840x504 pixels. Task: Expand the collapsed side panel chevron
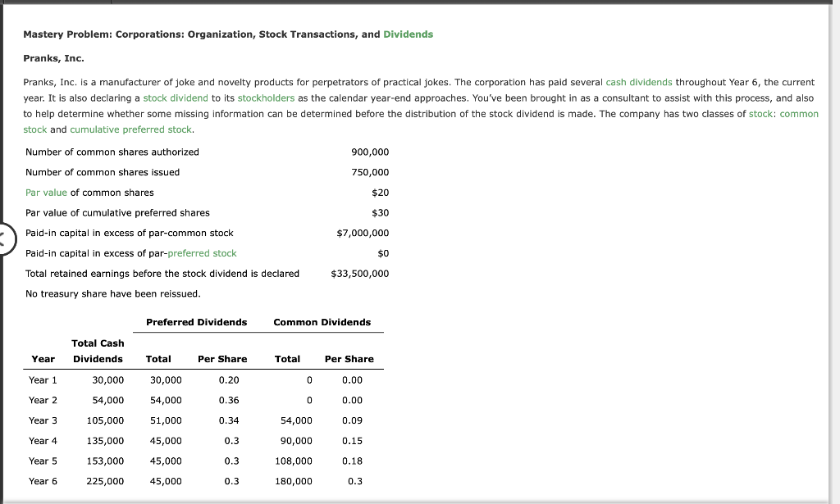6,238
